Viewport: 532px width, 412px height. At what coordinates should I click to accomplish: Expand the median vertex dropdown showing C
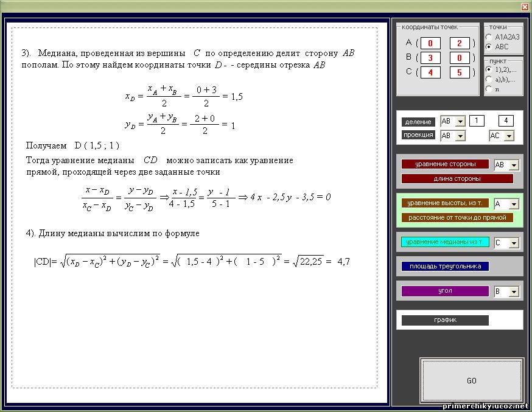(514, 243)
